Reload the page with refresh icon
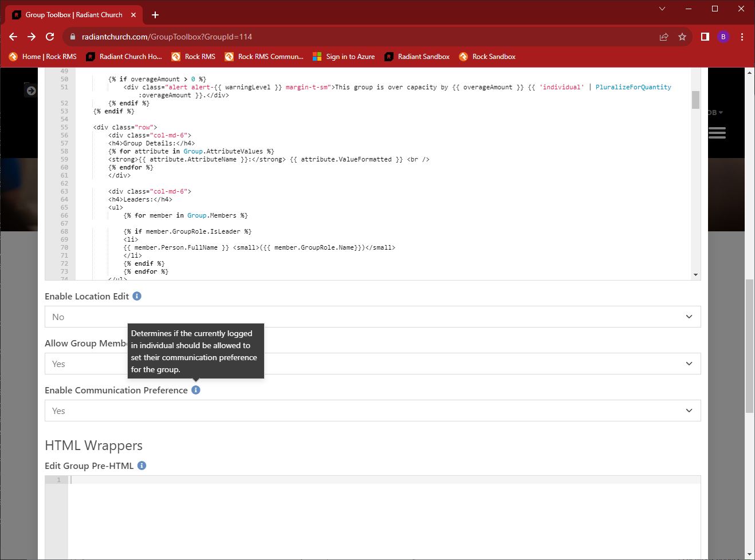The width and height of the screenshot is (755, 560). pos(50,37)
